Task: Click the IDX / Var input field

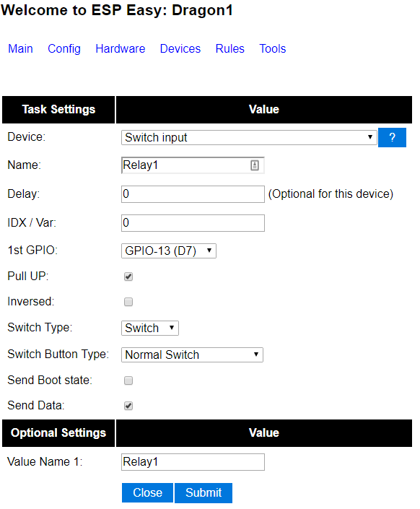Action: pyautogui.click(x=193, y=223)
